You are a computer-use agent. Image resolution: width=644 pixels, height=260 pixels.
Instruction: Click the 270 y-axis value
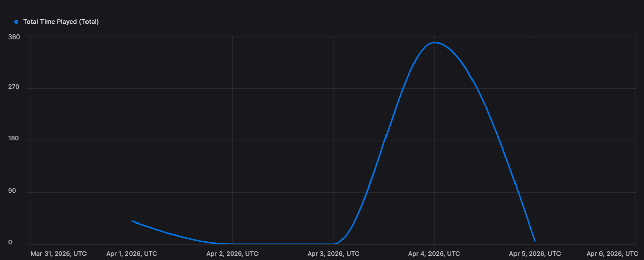click(x=14, y=87)
